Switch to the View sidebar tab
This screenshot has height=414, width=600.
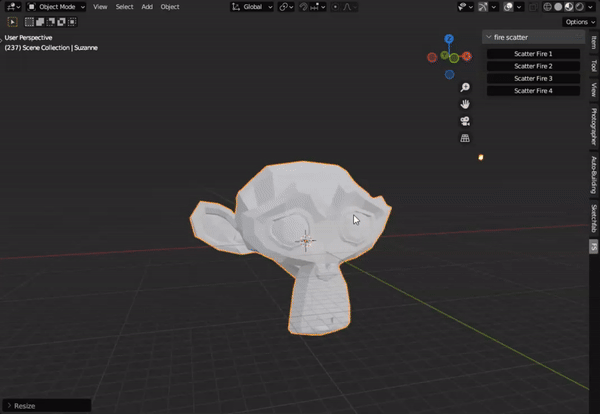click(593, 89)
